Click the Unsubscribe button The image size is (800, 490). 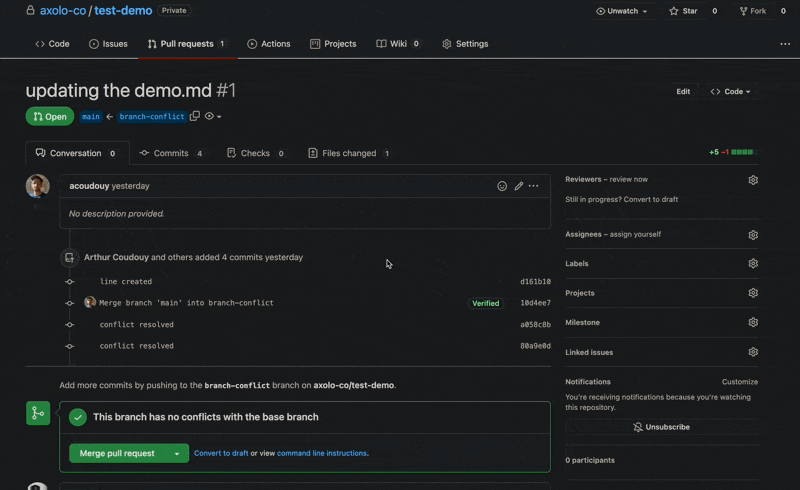coord(661,427)
